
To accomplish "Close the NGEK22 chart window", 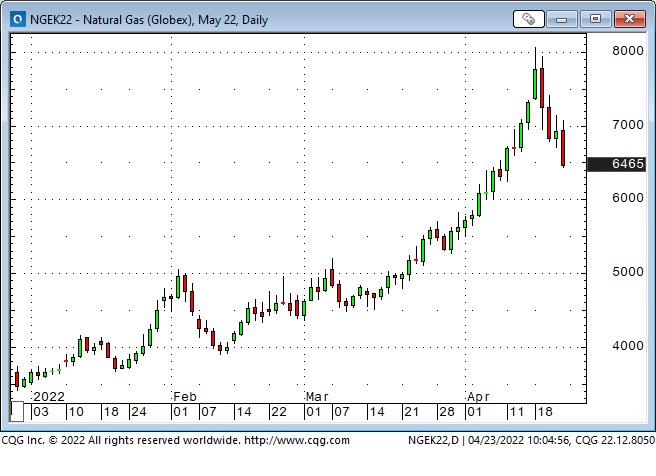I will click(x=630, y=19).
